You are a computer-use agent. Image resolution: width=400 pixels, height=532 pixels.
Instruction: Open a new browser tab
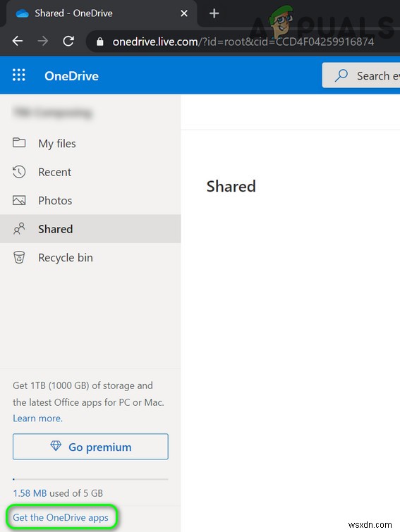214,13
